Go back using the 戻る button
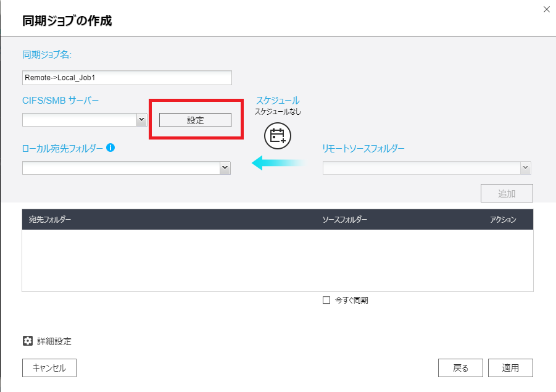The height and width of the screenshot is (392, 556). 460,368
